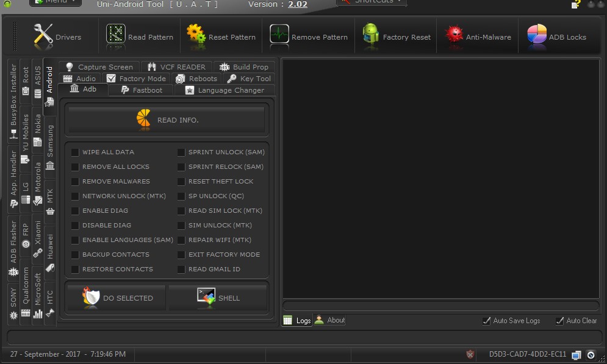This screenshot has width=607, height=364.
Task: Open the Capture Screen tab
Action: (99, 66)
